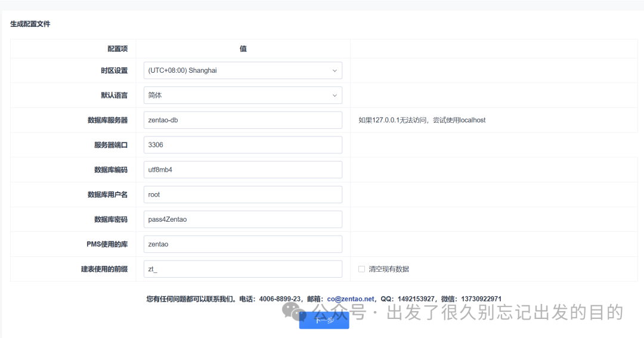Click the database encoding field utf8mb4

[x=243, y=170]
